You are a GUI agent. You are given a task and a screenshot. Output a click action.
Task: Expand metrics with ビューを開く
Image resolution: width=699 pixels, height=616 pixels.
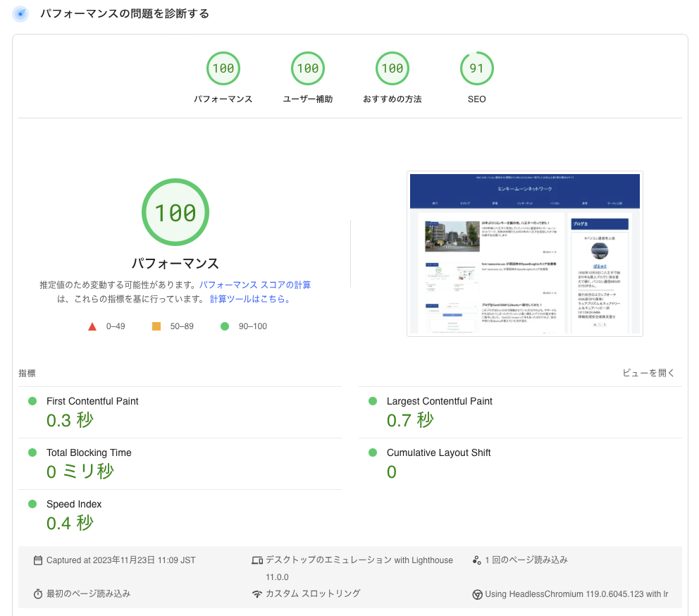[x=648, y=373]
